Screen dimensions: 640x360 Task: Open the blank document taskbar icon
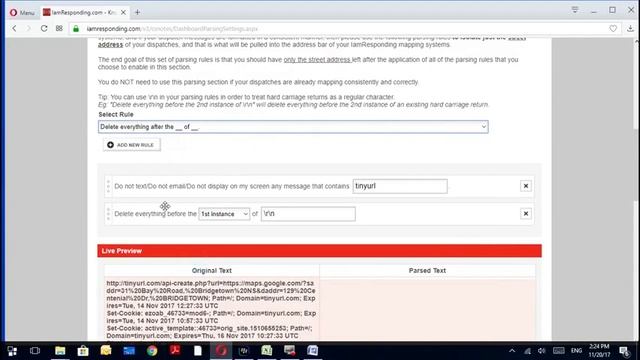pos(198,351)
